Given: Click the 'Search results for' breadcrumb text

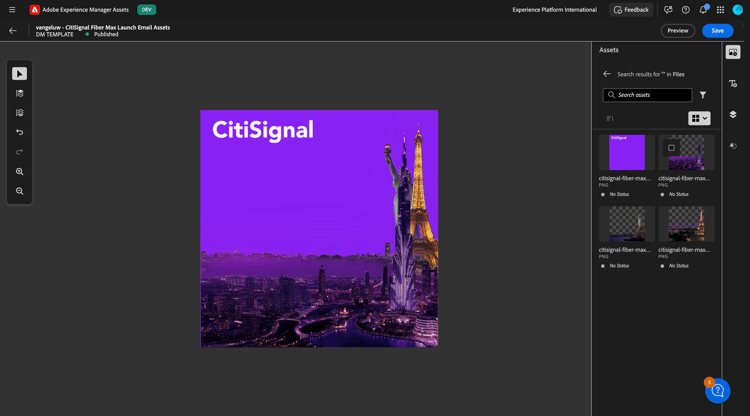Looking at the screenshot, I should click(x=651, y=74).
